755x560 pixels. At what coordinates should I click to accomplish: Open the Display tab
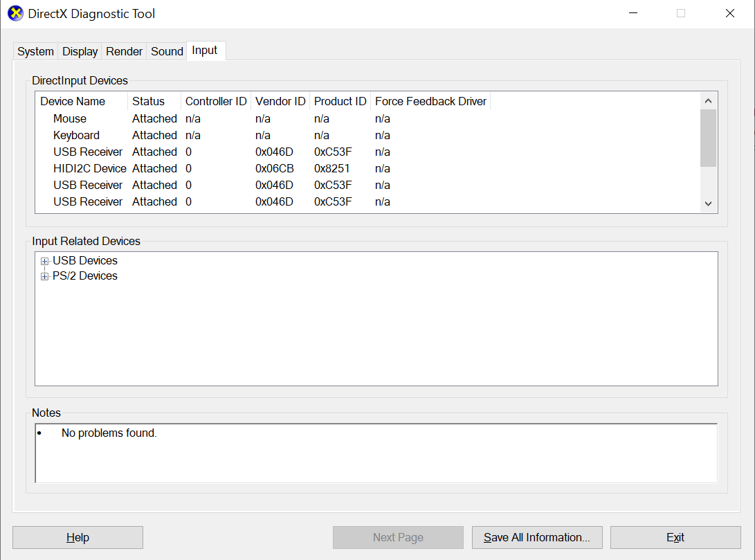[x=80, y=51]
